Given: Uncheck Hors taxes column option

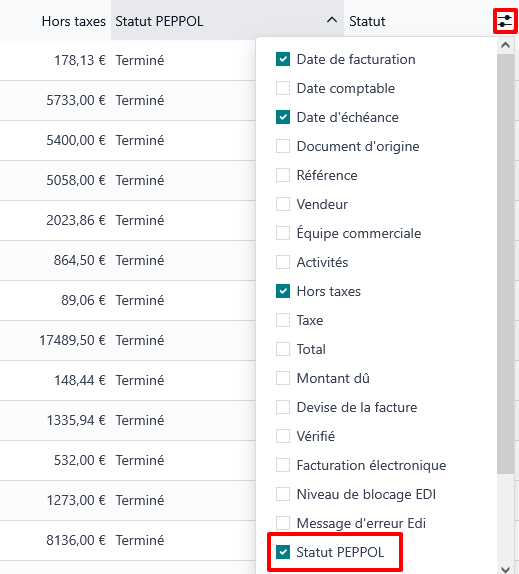Looking at the screenshot, I should coord(283,291).
